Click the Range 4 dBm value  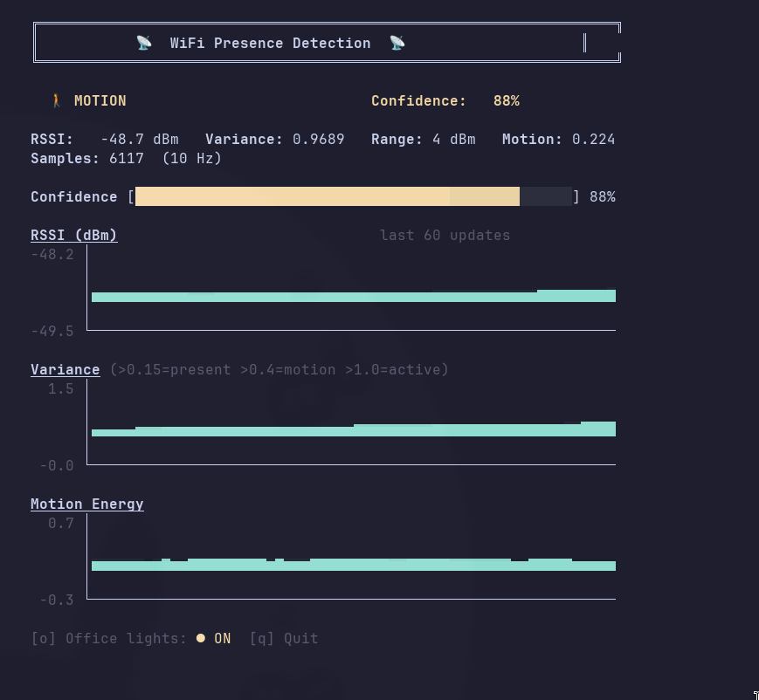tap(454, 140)
